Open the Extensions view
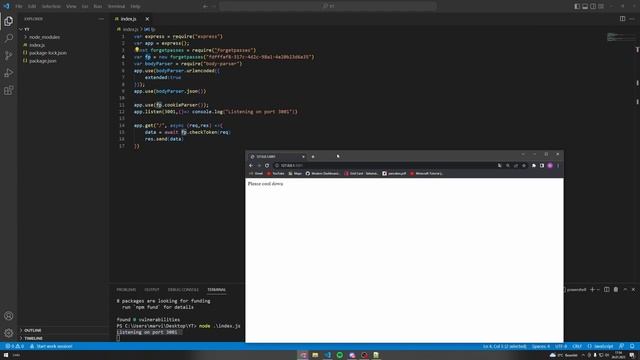Image resolution: width=640 pixels, height=360 pixels. [9, 90]
